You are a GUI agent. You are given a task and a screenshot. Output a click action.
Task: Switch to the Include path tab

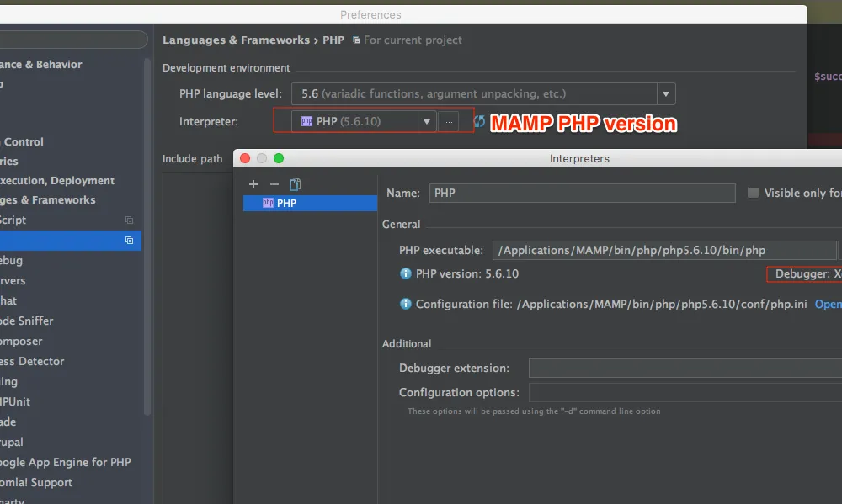[x=192, y=158]
